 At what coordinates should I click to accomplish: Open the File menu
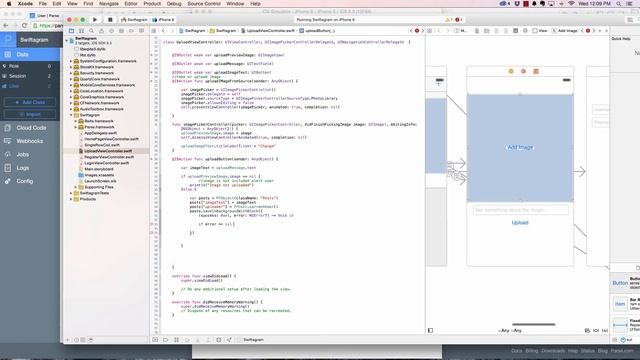click(x=42, y=4)
